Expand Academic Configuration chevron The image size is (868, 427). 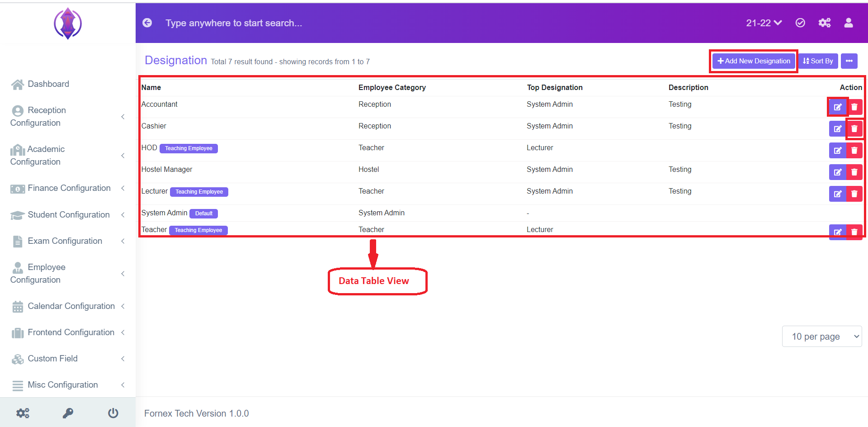pyautogui.click(x=123, y=156)
